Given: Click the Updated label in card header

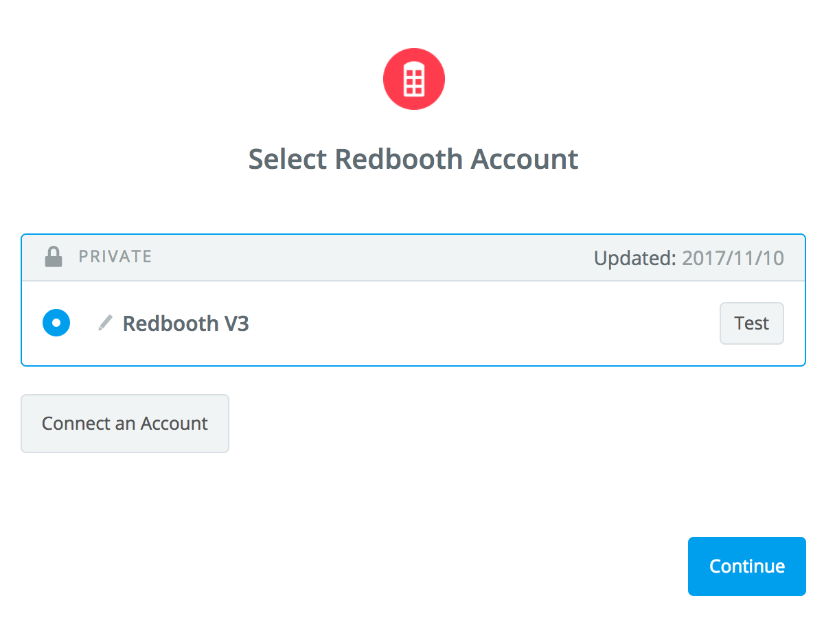Looking at the screenshot, I should click(x=635, y=258).
